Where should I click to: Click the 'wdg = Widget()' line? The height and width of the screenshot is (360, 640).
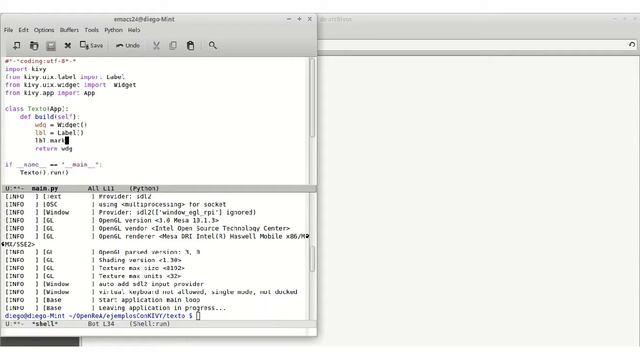[61, 124]
